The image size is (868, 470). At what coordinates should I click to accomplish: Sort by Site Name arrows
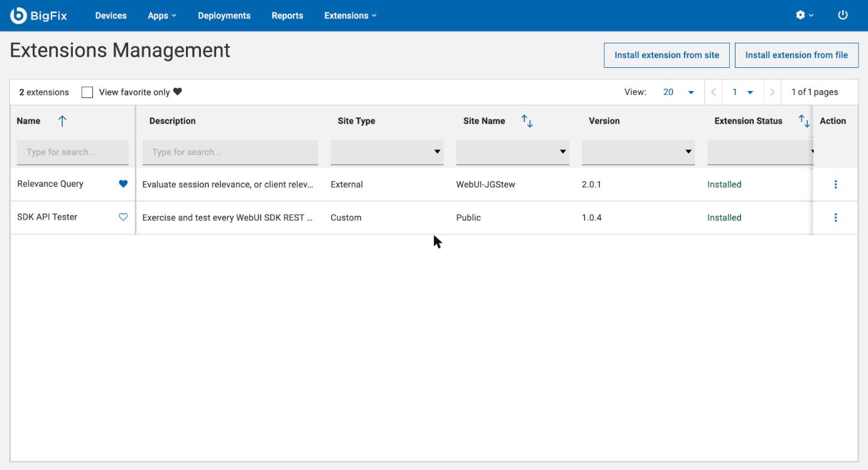[x=527, y=121]
